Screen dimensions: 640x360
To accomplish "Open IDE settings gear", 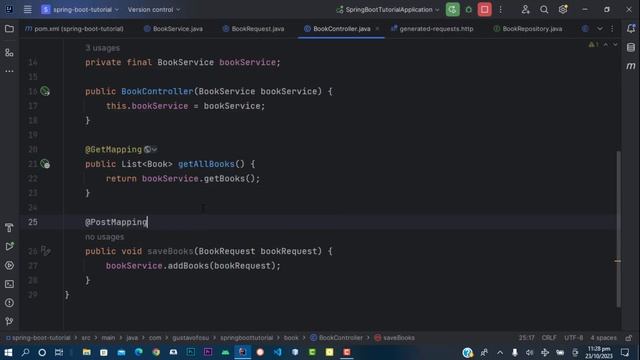I will (563, 9).
